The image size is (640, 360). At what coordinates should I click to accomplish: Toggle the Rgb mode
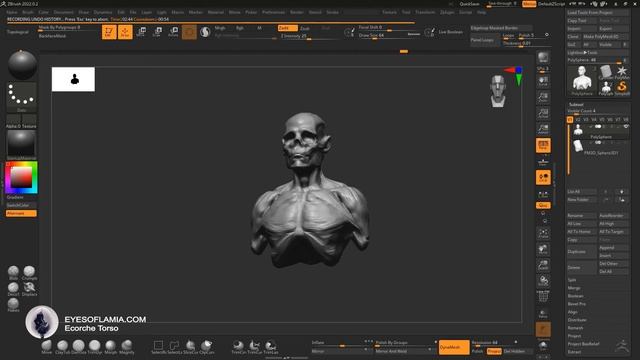(x=240, y=28)
